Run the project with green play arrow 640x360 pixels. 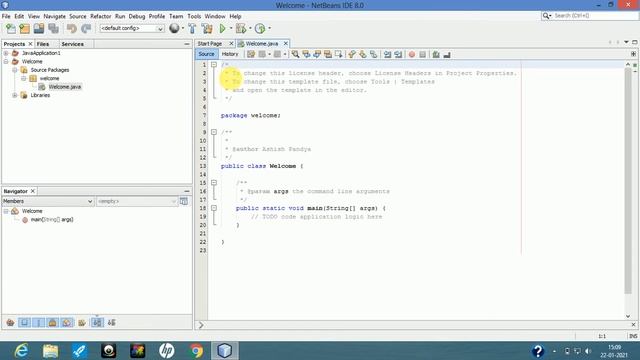click(222, 29)
